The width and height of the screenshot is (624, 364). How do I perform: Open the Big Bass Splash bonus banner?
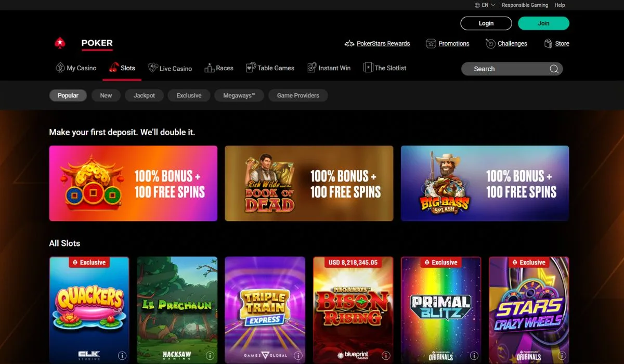coord(485,183)
